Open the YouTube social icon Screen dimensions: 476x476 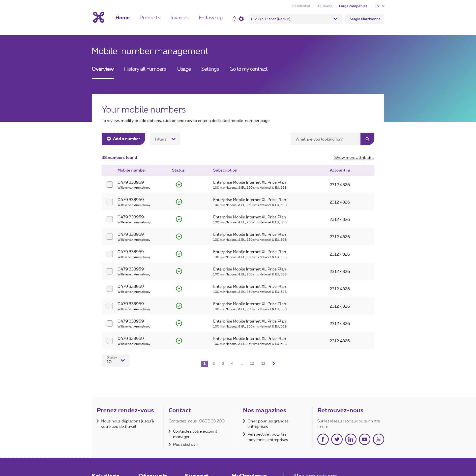click(x=364, y=439)
